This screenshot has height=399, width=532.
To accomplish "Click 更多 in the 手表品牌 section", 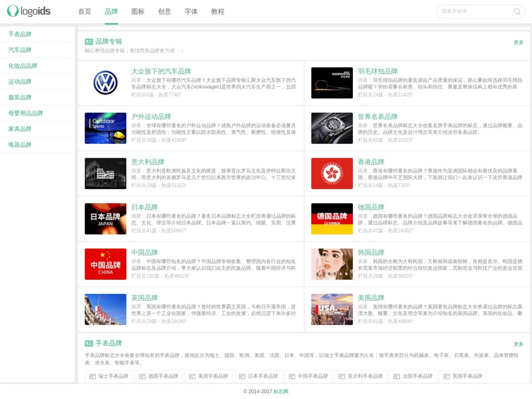I will coord(519,344).
